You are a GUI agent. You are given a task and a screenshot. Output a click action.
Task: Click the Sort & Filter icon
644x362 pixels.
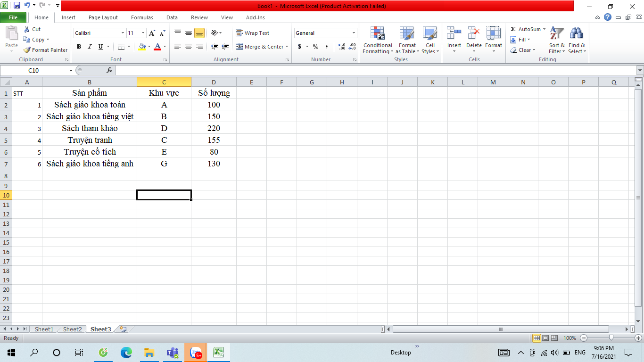pos(557,33)
